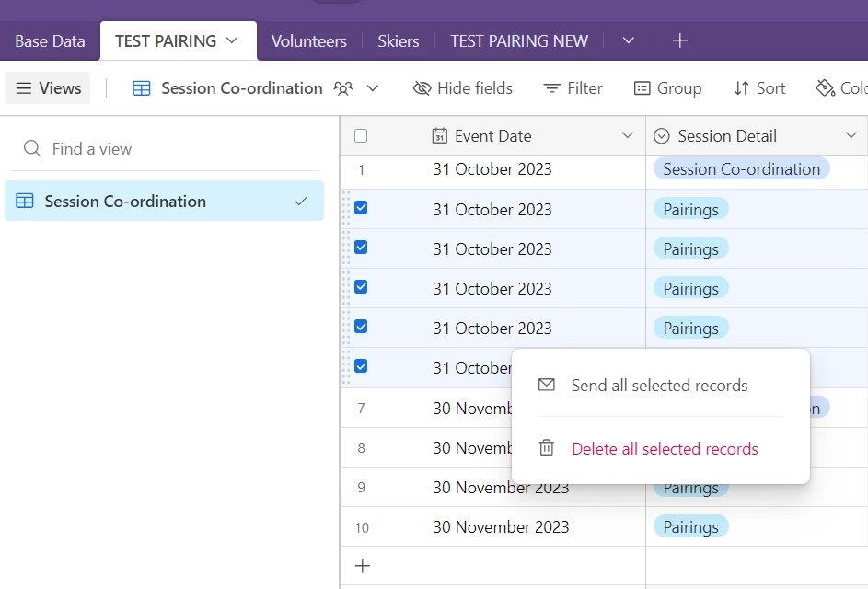Click the plus icon to add row
This screenshot has height=589, width=868.
click(x=363, y=566)
